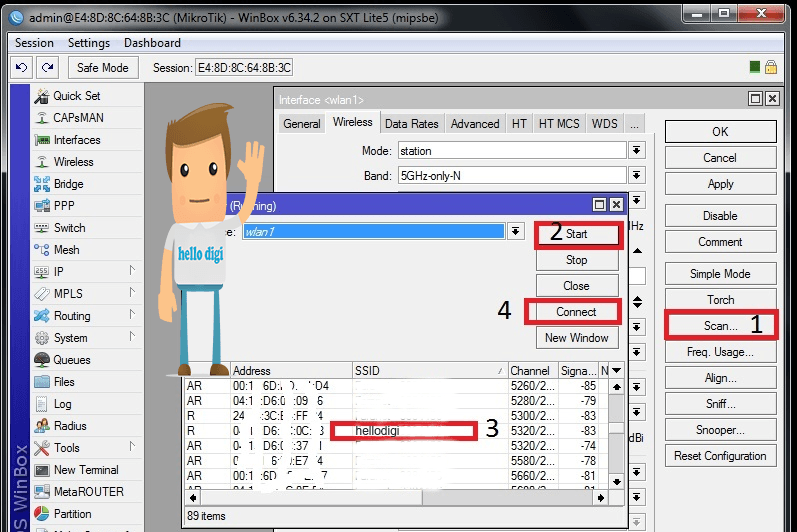Toggle the Safe Mode button
The height and width of the screenshot is (532, 797).
point(103,68)
